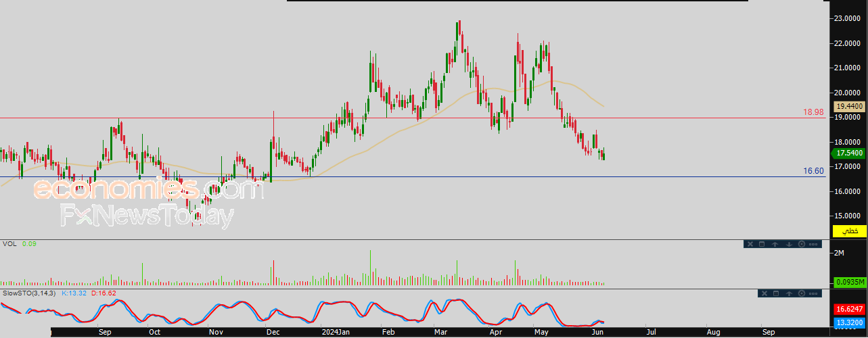Click the Mar time axis label

pyautogui.click(x=441, y=333)
